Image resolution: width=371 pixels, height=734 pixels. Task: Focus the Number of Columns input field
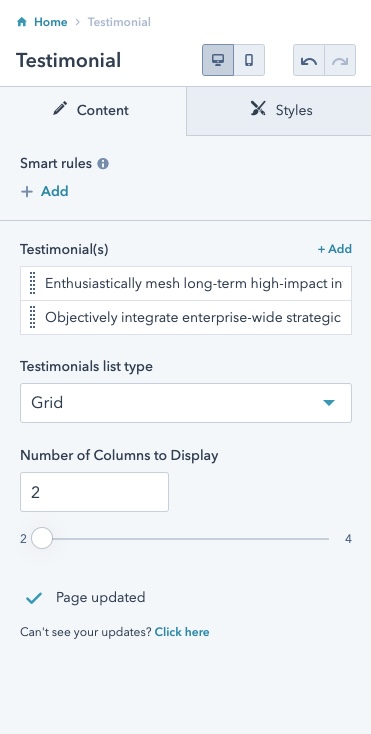click(x=95, y=492)
